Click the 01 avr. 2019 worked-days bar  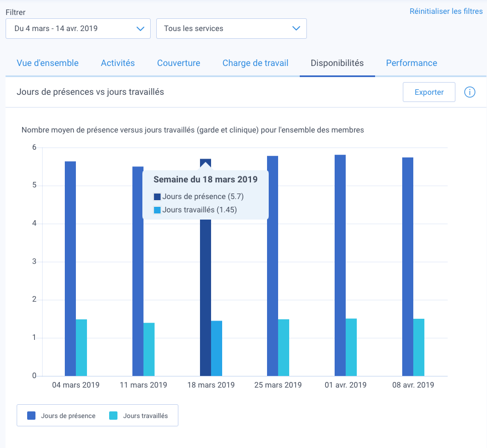pos(351,347)
